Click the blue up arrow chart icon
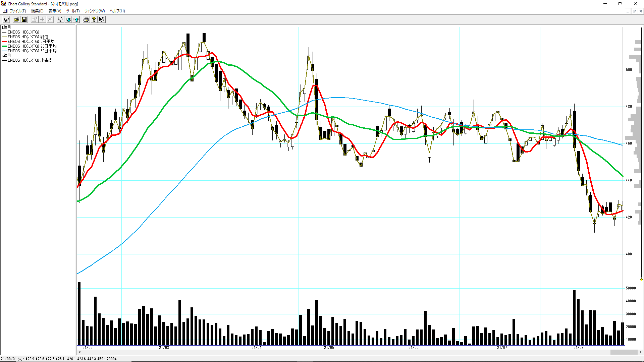The height and width of the screenshot is (362, 644). point(76,19)
